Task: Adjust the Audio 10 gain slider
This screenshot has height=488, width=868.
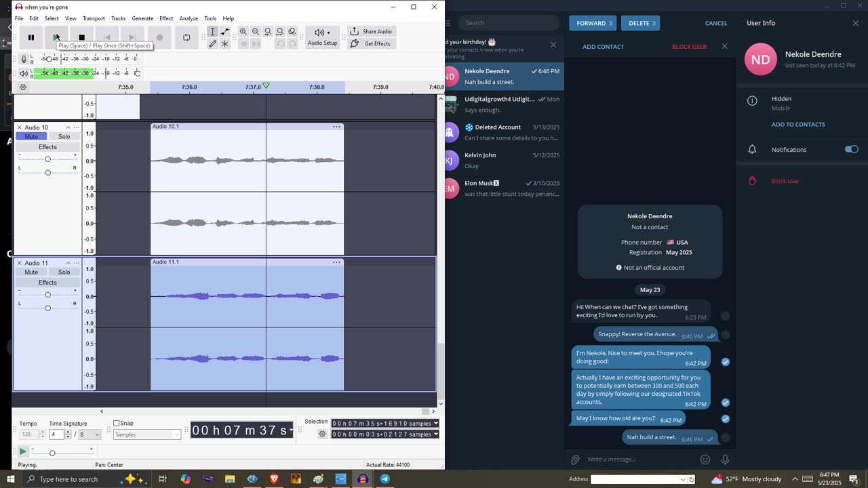Action: (47, 159)
